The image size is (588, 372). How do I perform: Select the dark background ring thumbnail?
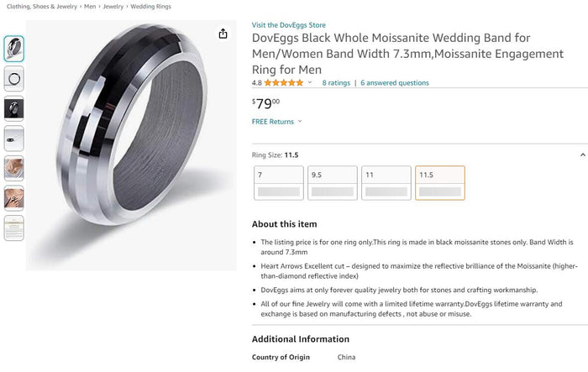14,108
